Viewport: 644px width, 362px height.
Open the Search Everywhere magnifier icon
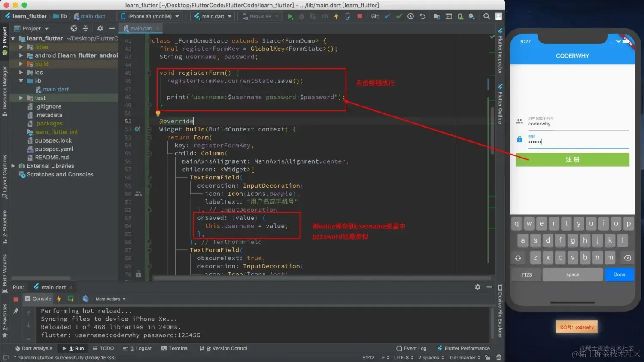click(x=486, y=16)
